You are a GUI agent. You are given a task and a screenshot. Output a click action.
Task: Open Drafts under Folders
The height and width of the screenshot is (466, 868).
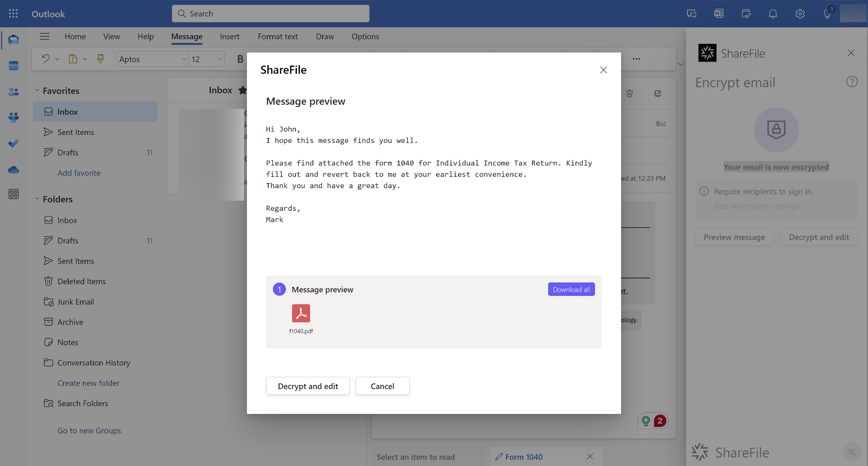pos(95,240)
